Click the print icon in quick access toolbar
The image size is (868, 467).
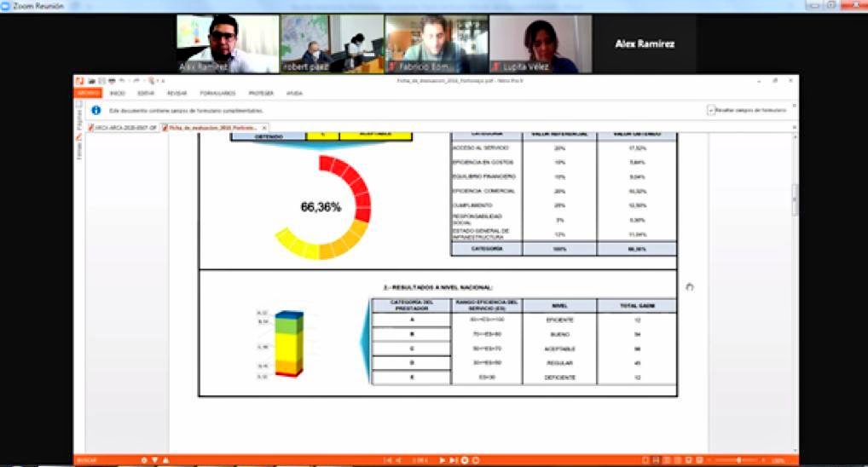tap(113, 81)
